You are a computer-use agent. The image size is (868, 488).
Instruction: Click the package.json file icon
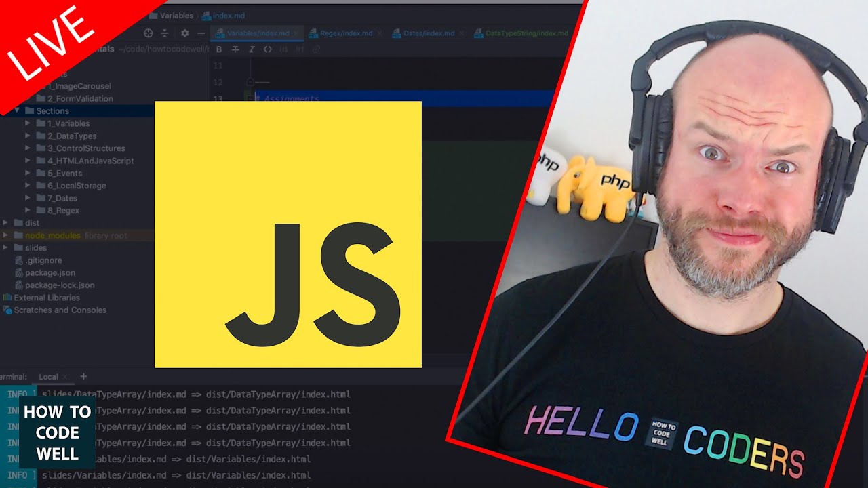tap(19, 272)
